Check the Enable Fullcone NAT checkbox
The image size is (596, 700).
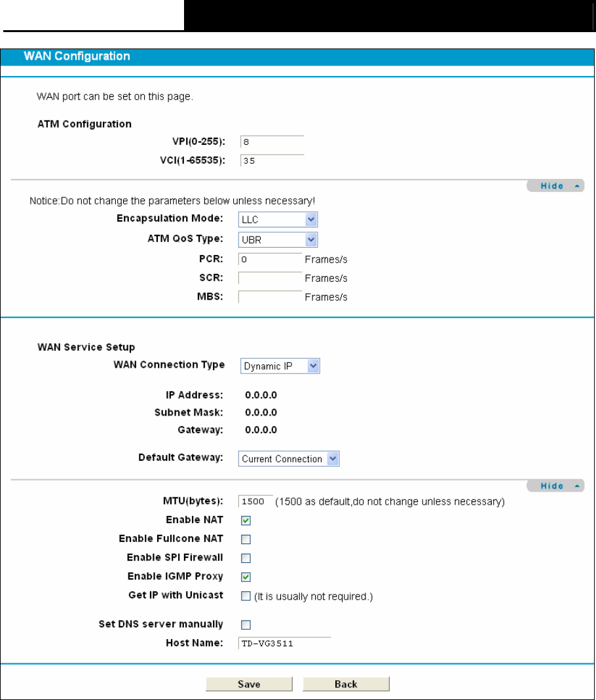246,539
